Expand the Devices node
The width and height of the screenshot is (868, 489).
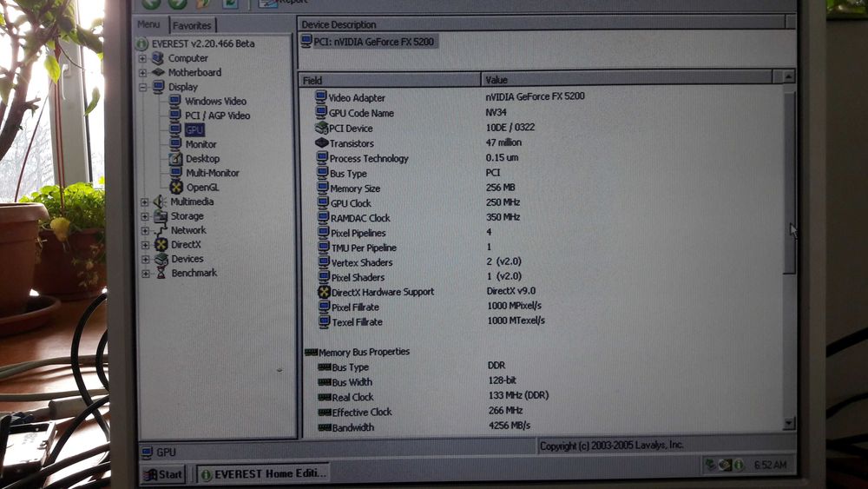pyautogui.click(x=146, y=259)
